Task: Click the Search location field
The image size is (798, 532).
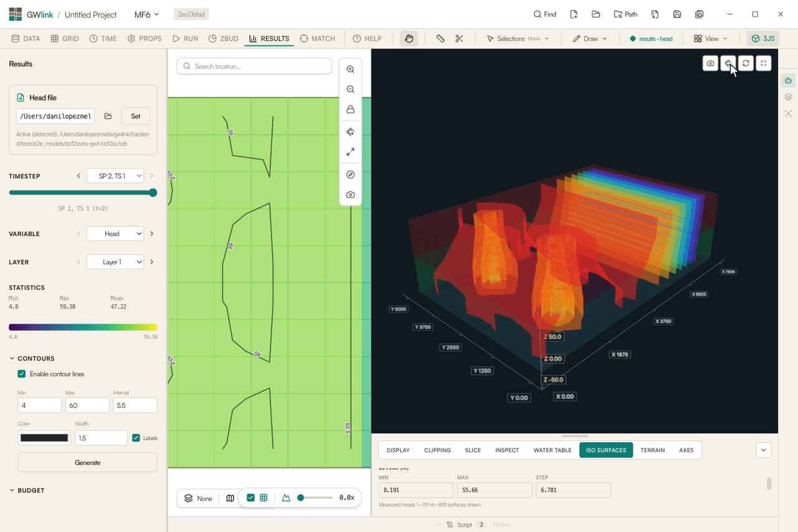Action: [x=254, y=66]
